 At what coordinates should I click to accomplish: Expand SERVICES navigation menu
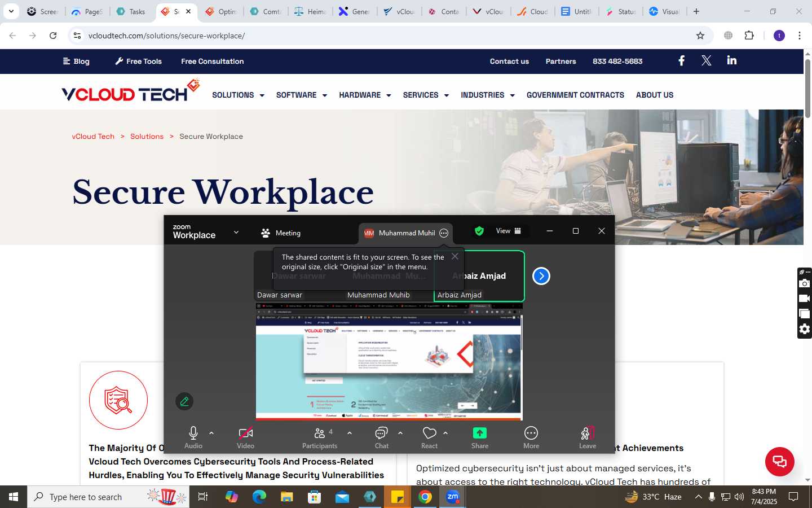tap(426, 95)
